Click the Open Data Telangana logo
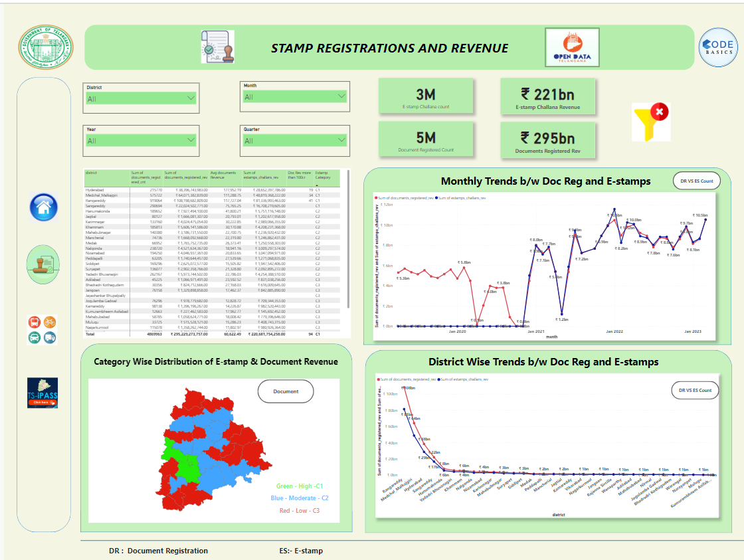The height and width of the screenshot is (560, 744). click(572, 47)
